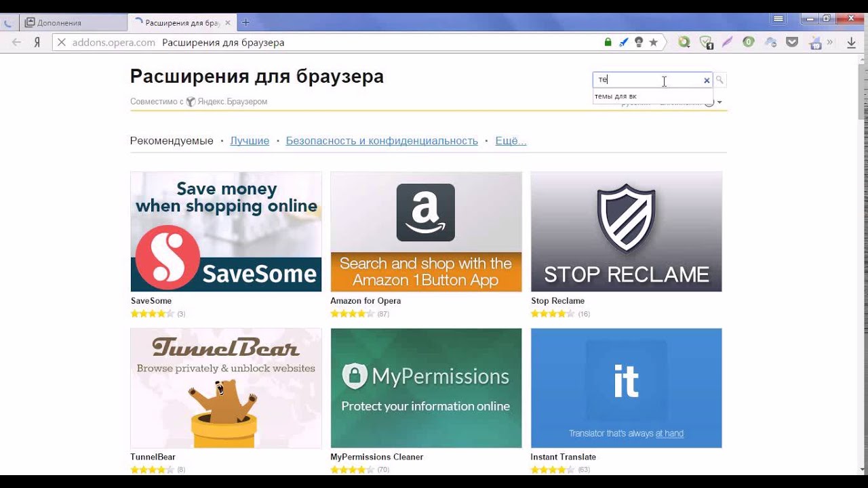Click the SaveSome title text
The image size is (868, 488).
tap(151, 301)
